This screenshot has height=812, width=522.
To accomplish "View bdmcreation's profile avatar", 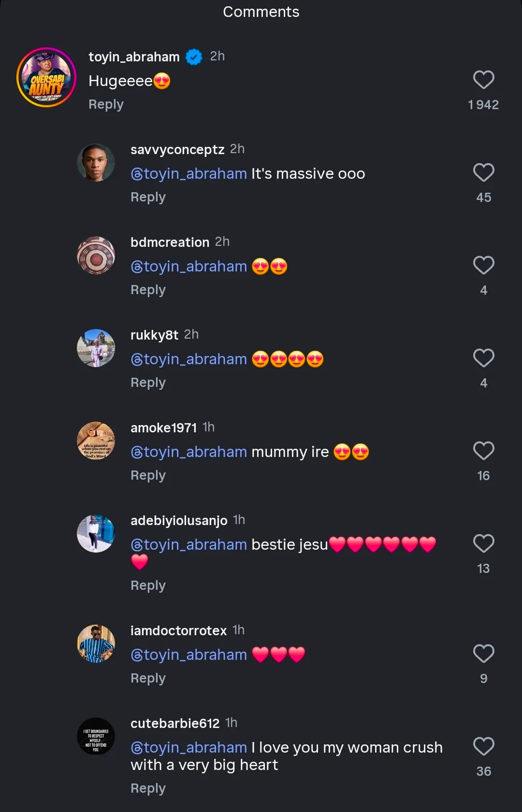I will coord(96,256).
